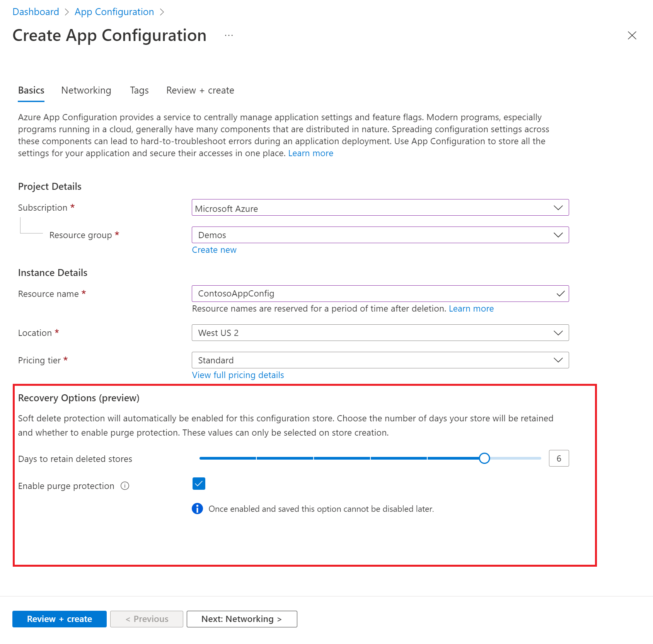
Task: Open the Location dropdown
Action: click(380, 333)
